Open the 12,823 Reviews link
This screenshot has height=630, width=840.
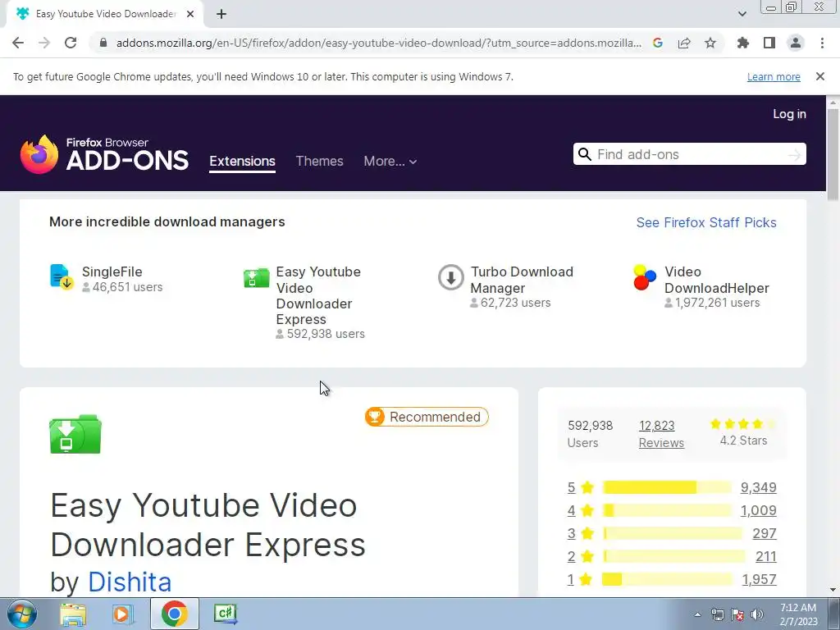pyautogui.click(x=661, y=434)
